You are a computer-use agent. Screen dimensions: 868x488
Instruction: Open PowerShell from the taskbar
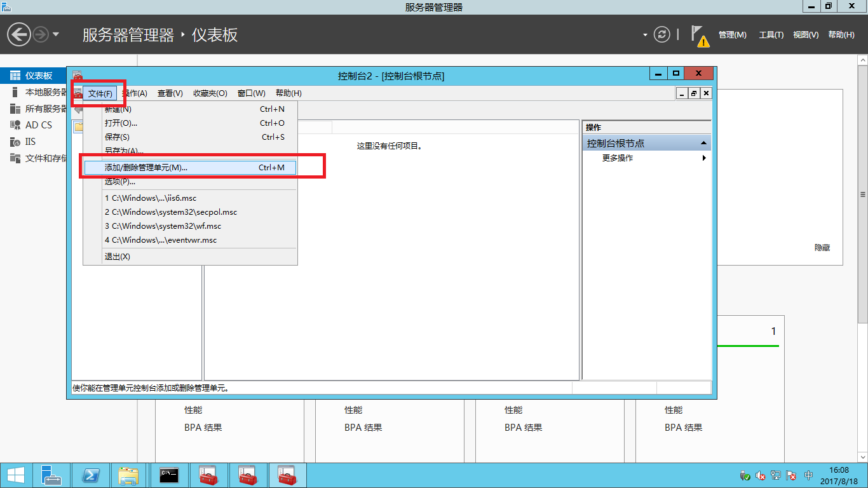(91, 475)
